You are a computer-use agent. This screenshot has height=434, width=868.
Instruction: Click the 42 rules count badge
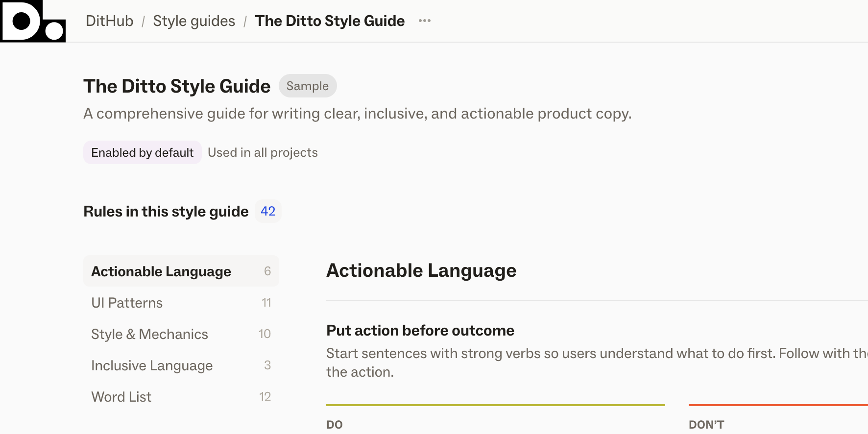coord(268,211)
